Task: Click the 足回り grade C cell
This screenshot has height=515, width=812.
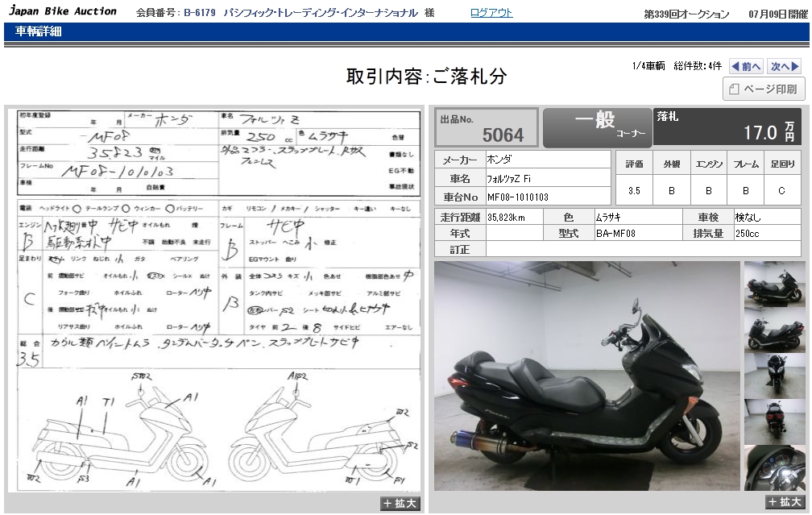Action: [x=782, y=191]
